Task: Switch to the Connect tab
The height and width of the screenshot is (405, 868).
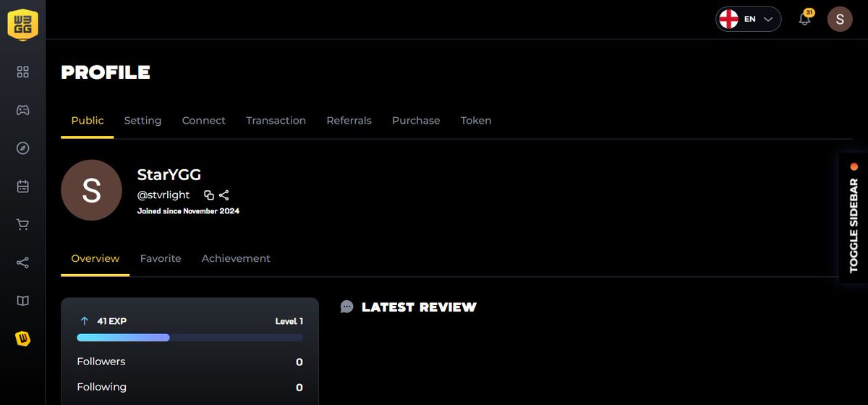Action: pyautogui.click(x=203, y=121)
